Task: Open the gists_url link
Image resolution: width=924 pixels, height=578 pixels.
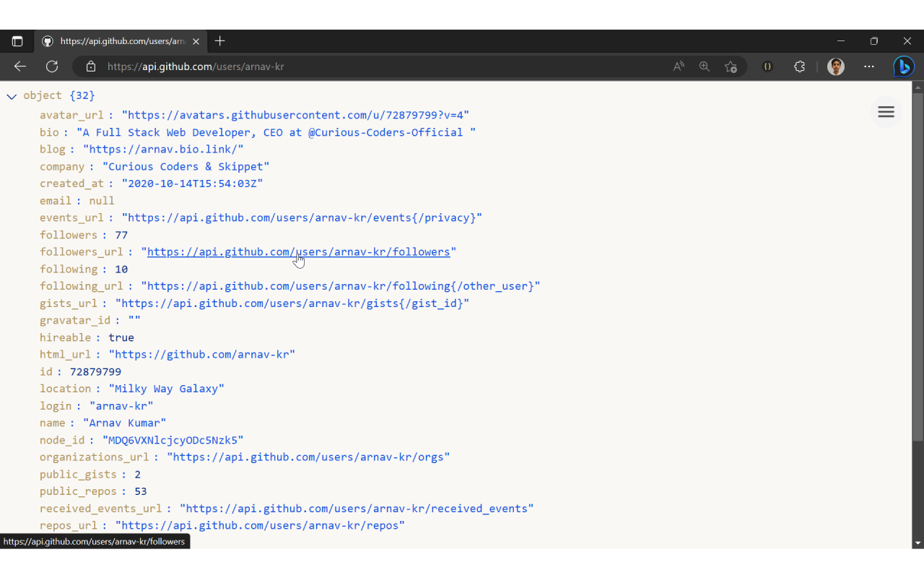Action: click(x=292, y=303)
